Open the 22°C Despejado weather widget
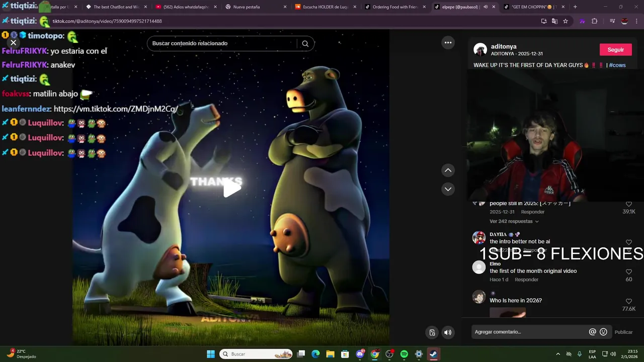 21,354
